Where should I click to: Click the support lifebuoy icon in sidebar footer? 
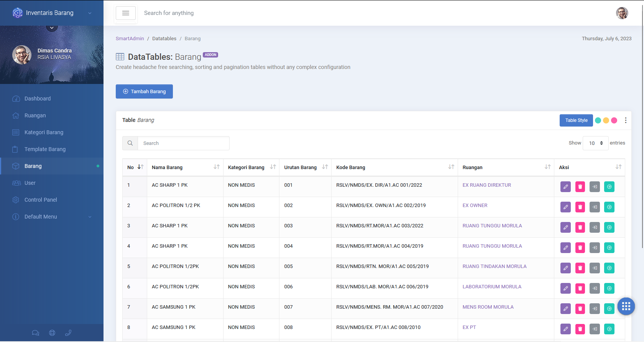(52, 333)
